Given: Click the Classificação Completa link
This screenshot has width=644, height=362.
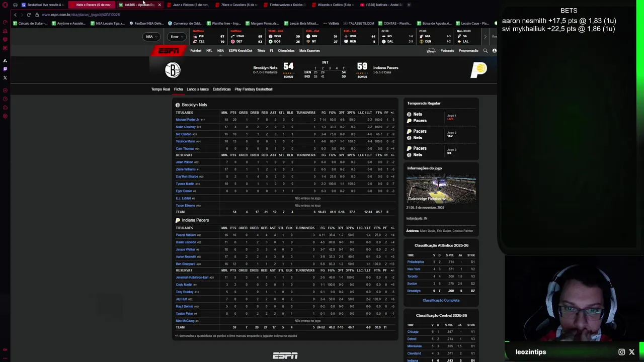Looking at the screenshot, I should tap(441, 300).
